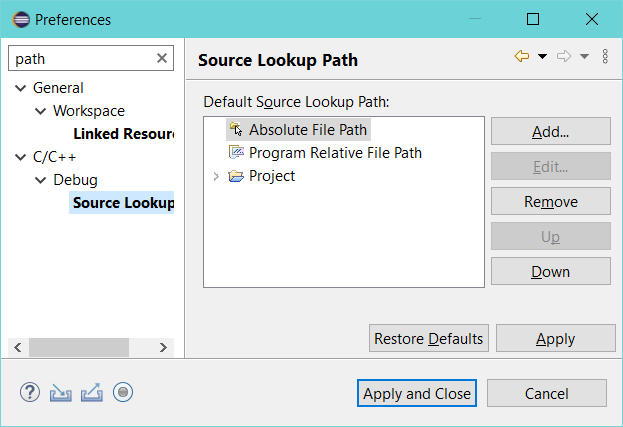Click the Project folder icon
Screen dimensions: 623x427
pos(236,176)
